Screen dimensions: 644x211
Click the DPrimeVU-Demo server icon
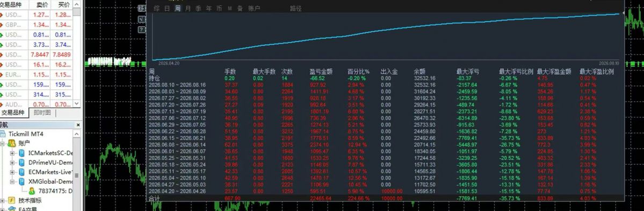(22, 163)
